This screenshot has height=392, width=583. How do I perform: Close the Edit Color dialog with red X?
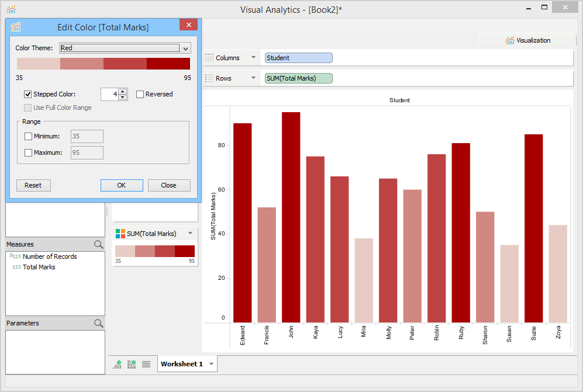point(188,25)
